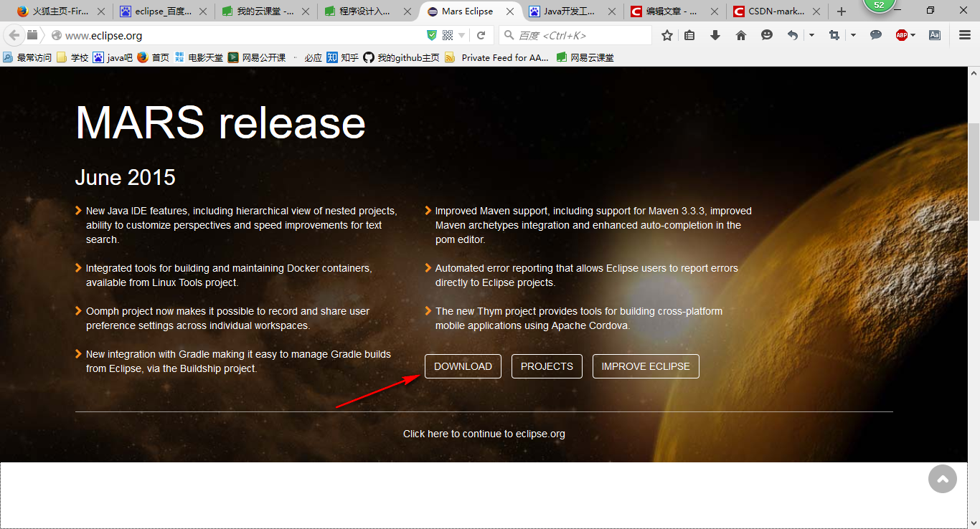Open the chat bubble toolbar icon
The width and height of the screenshot is (980, 529).
tap(876, 35)
